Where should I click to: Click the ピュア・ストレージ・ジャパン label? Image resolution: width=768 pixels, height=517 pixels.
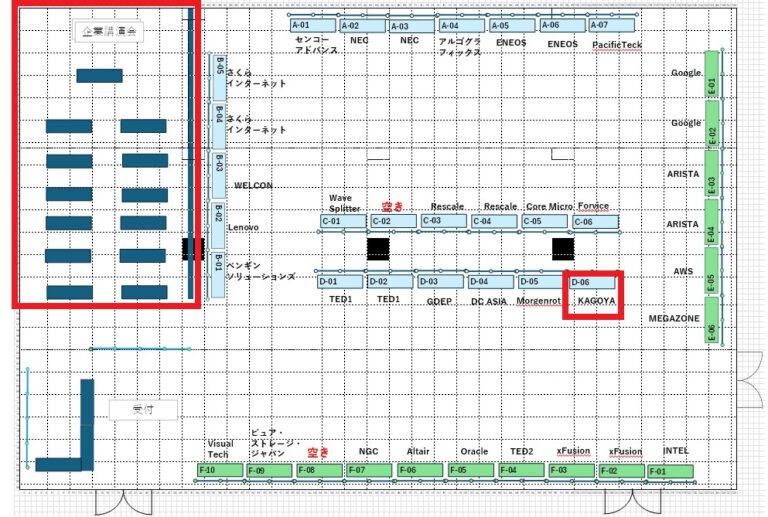click(273, 444)
